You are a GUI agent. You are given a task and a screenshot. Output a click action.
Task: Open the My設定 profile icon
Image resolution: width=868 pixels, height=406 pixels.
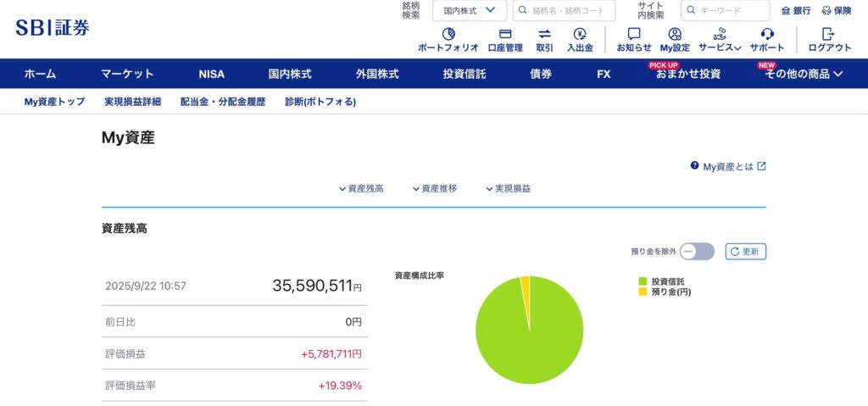pos(675,34)
